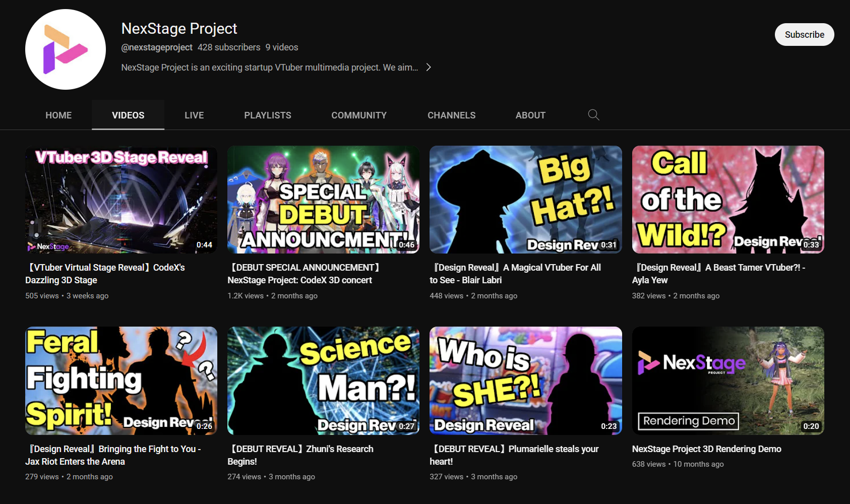The image size is (850, 504).
Task: Open the channel search magnifier icon
Action: tap(594, 115)
